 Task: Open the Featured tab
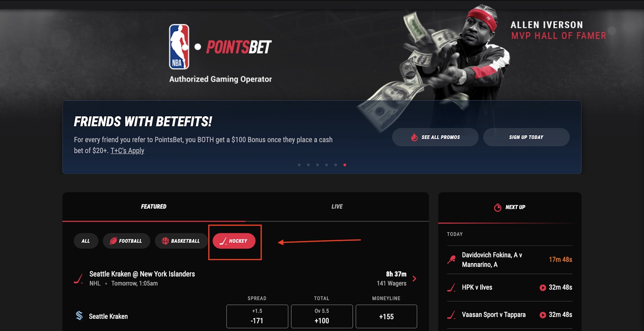(154, 206)
